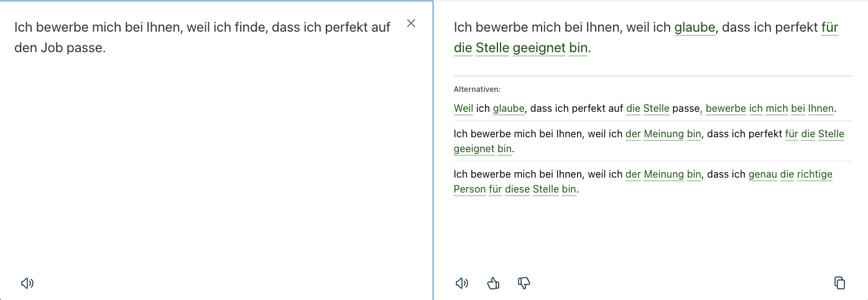This screenshot has width=868, height=300.
Task: Select "genau" in the third alternative
Action: (762, 175)
